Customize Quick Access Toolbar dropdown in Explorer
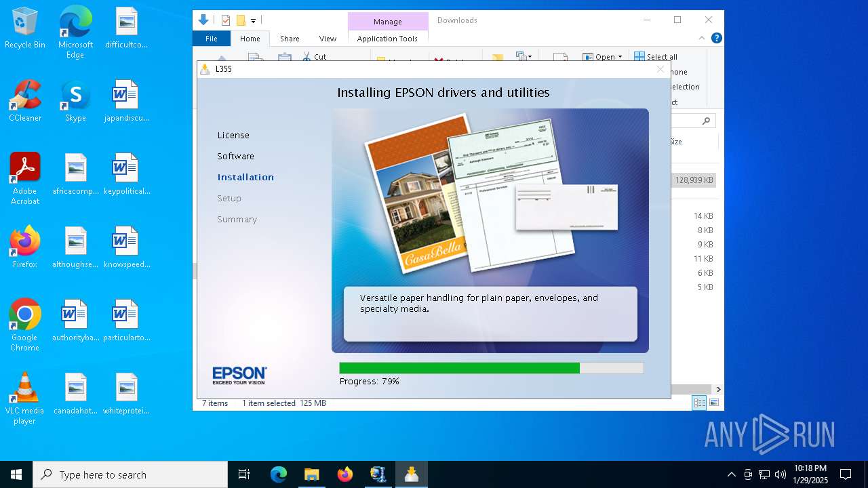This screenshot has height=488, width=868. click(253, 21)
